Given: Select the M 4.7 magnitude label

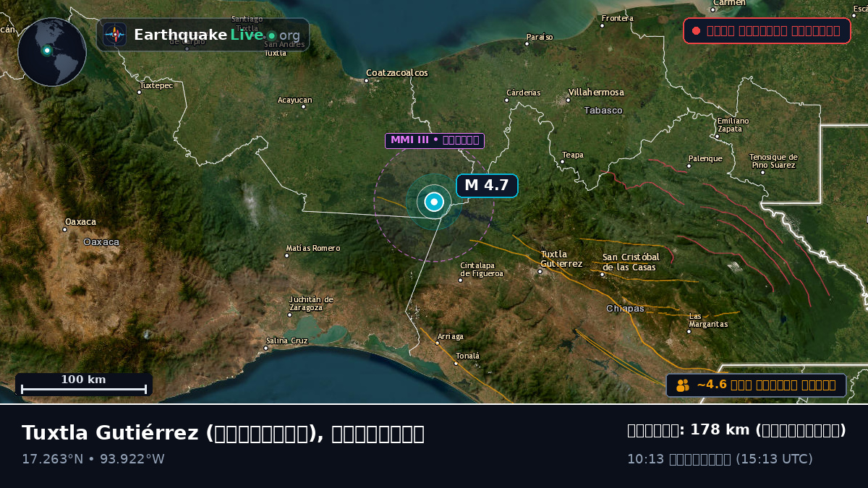Looking at the screenshot, I should click(x=487, y=186).
